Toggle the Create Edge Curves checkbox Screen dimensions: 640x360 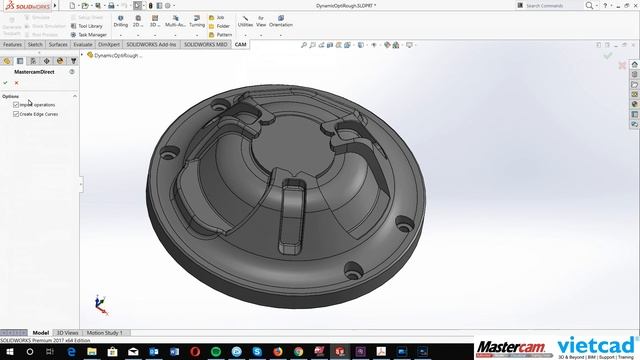[x=16, y=114]
